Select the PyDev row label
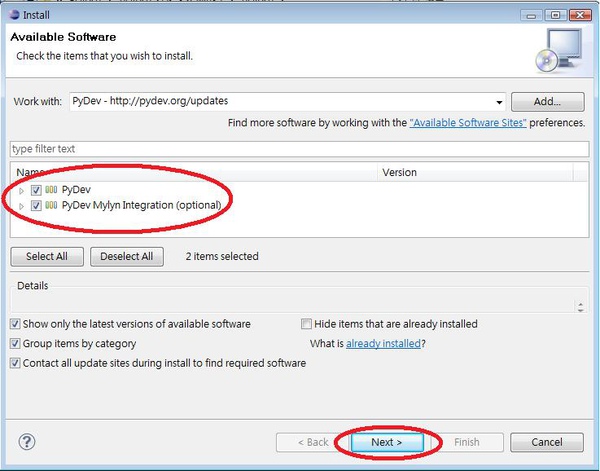The height and width of the screenshot is (471, 600). click(x=76, y=190)
